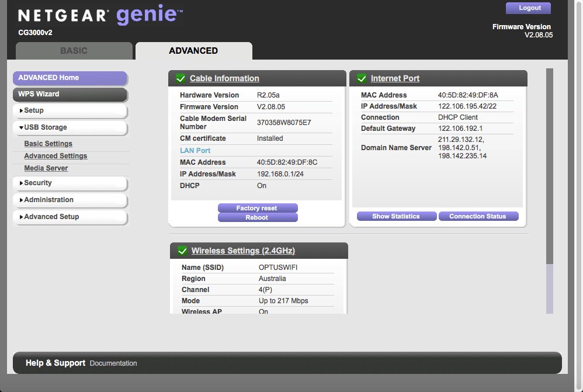Click IP address 122.106.195.42/22

[467, 106]
